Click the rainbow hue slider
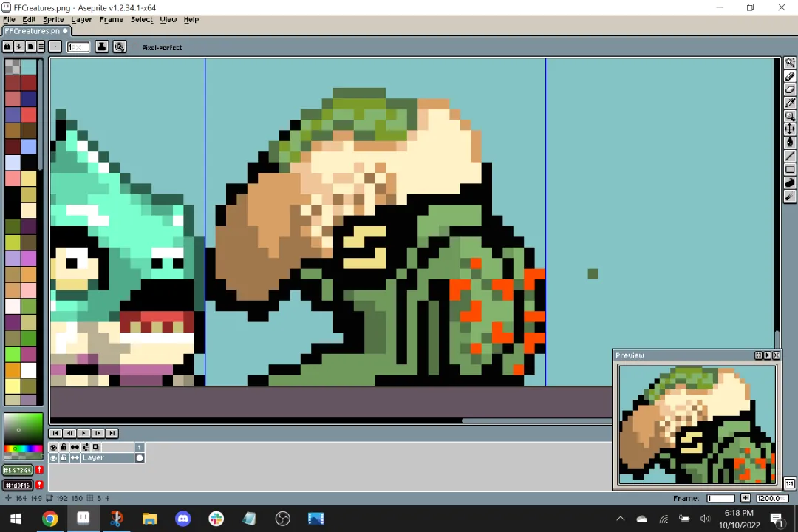The width and height of the screenshot is (798, 532). 24,449
